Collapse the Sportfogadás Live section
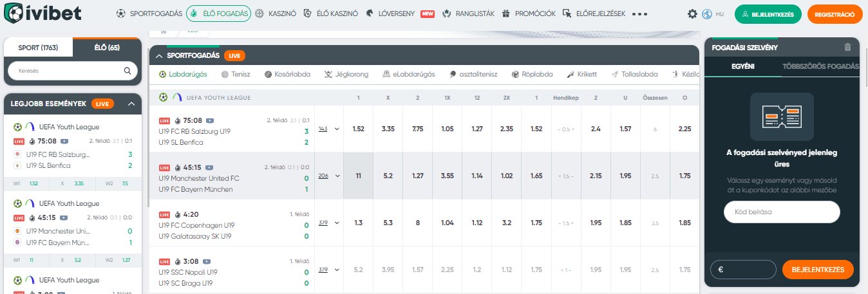868x294 pixels. 158,56
